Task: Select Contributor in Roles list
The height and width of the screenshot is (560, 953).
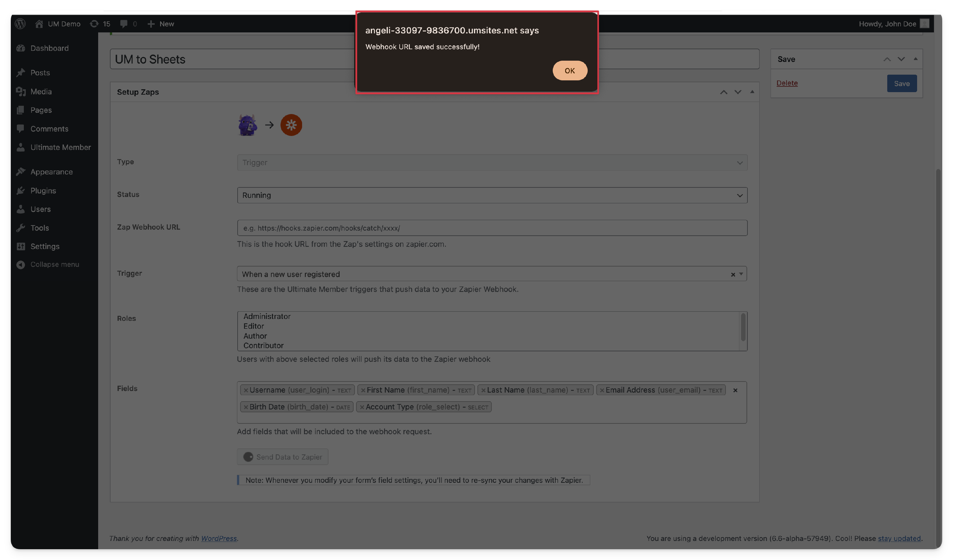Action: pos(263,346)
